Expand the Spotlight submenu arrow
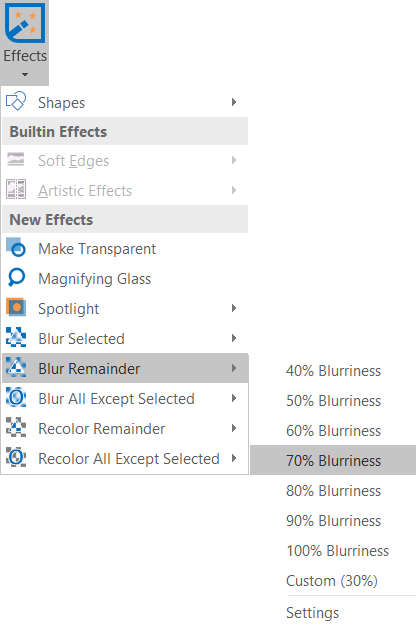 point(234,308)
